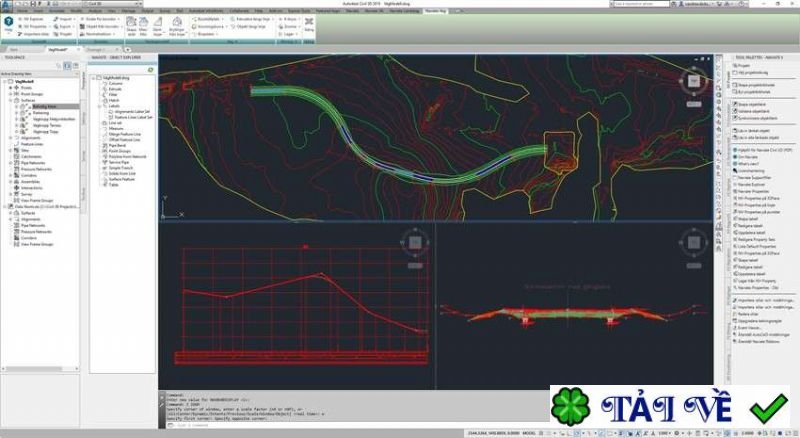
Task: Expand the Alignments node in Toolspace tree
Action: 10,138
